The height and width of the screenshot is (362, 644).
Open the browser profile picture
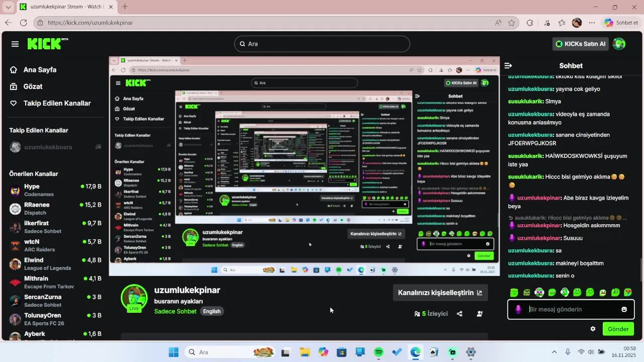[577, 23]
